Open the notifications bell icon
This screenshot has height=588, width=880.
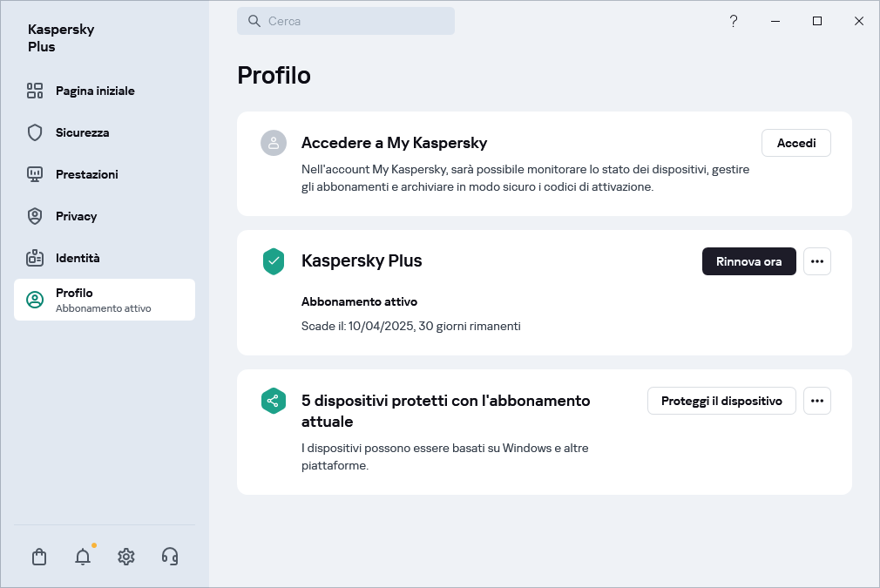pos(83,557)
